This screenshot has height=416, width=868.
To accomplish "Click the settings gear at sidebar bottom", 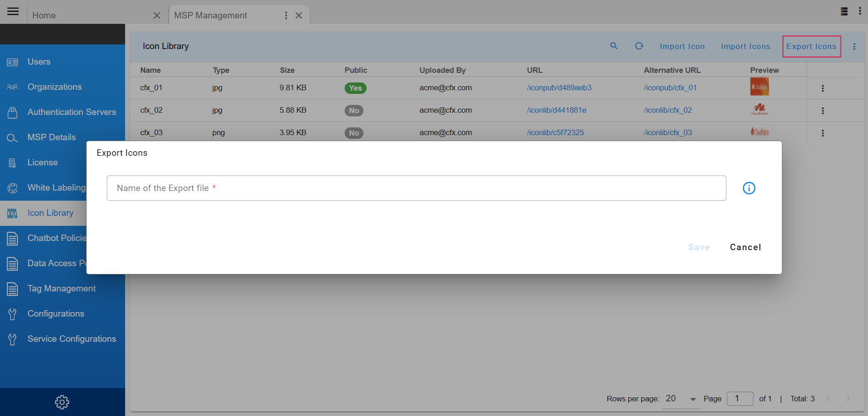I will (62, 402).
